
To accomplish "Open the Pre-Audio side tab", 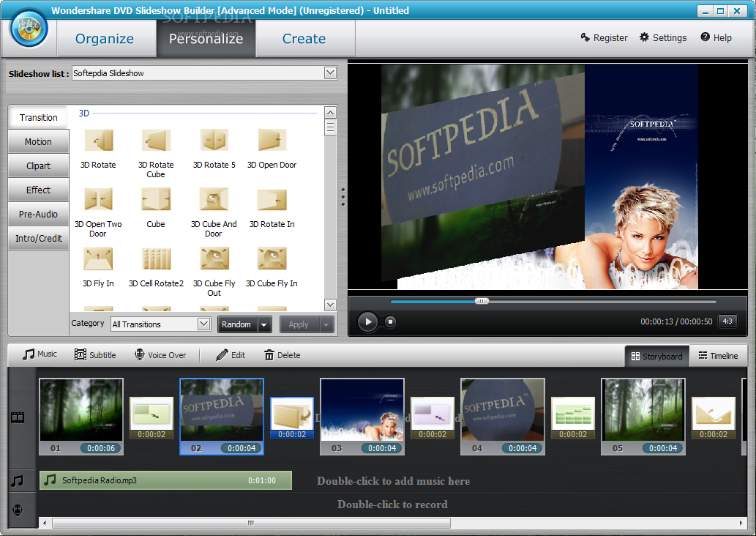I will (39, 215).
